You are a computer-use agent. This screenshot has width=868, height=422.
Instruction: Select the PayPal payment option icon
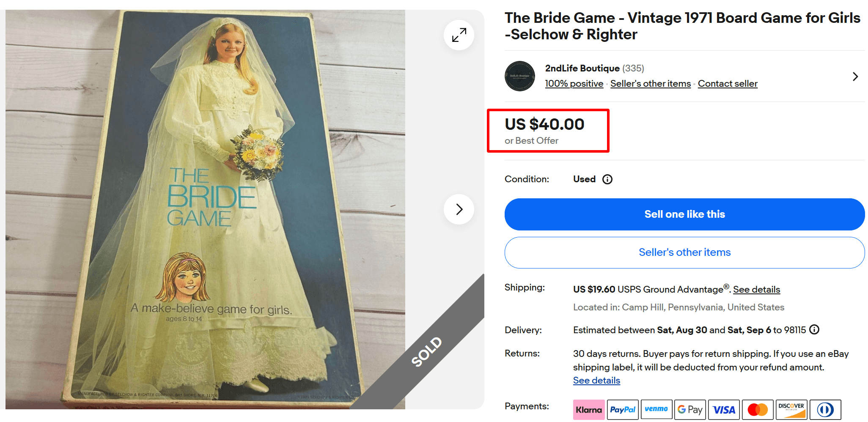(x=623, y=409)
